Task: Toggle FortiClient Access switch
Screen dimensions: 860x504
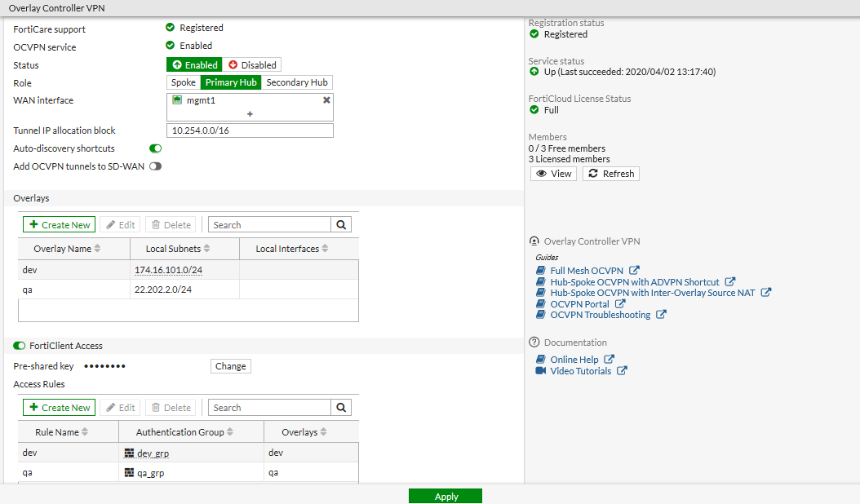Action: 20,346
